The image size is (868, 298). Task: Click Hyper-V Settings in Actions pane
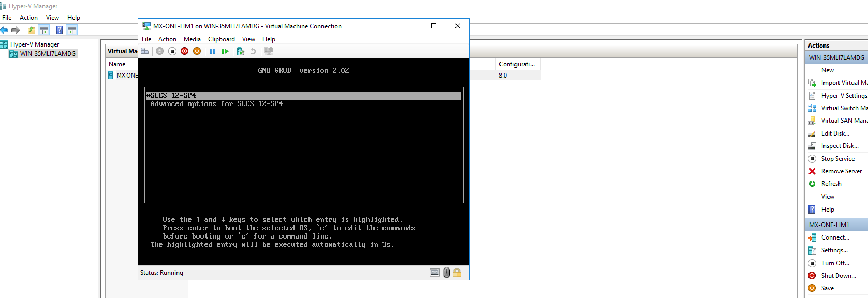point(844,96)
